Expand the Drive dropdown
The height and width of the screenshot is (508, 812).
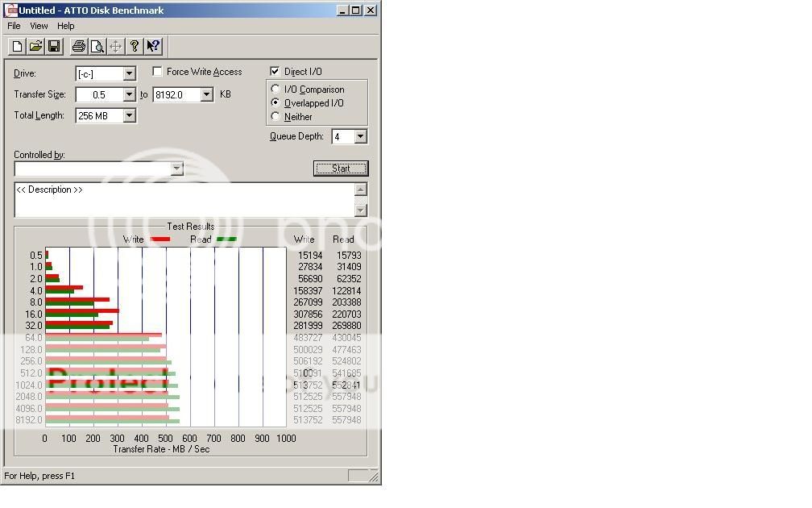coord(130,73)
